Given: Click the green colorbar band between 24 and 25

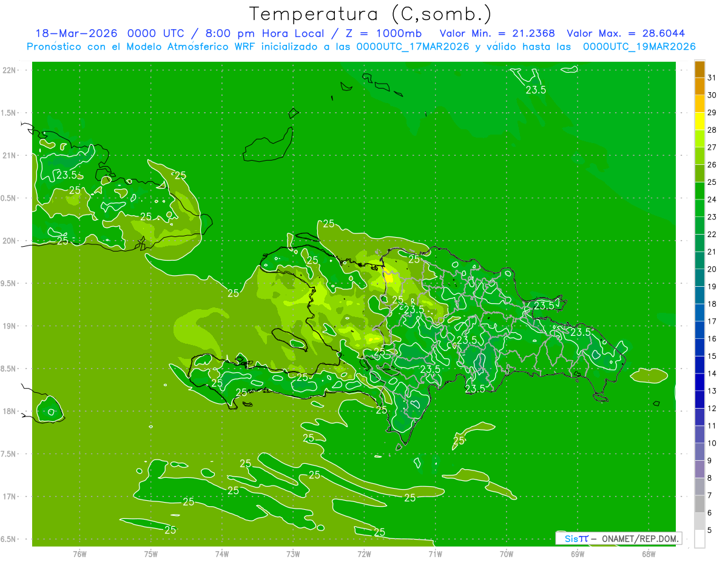Looking at the screenshot, I should 699,190.
